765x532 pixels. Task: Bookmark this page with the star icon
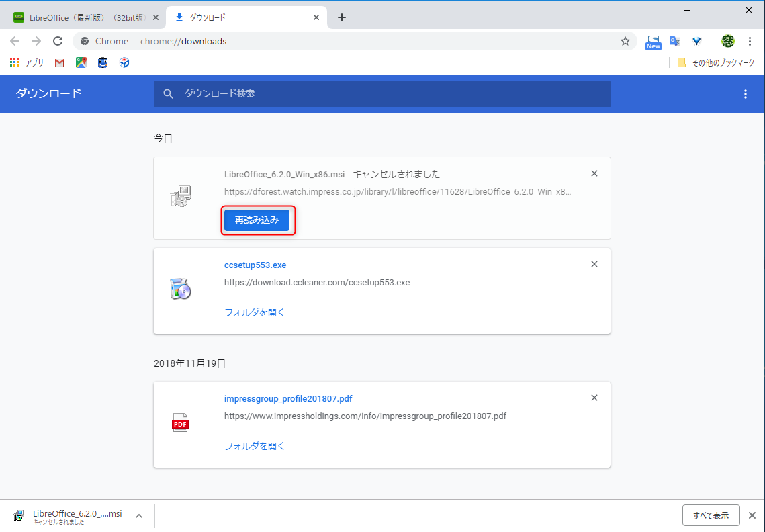click(625, 41)
